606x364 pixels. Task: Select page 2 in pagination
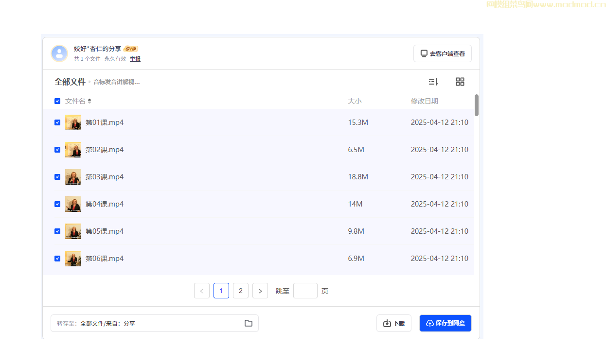tap(241, 291)
